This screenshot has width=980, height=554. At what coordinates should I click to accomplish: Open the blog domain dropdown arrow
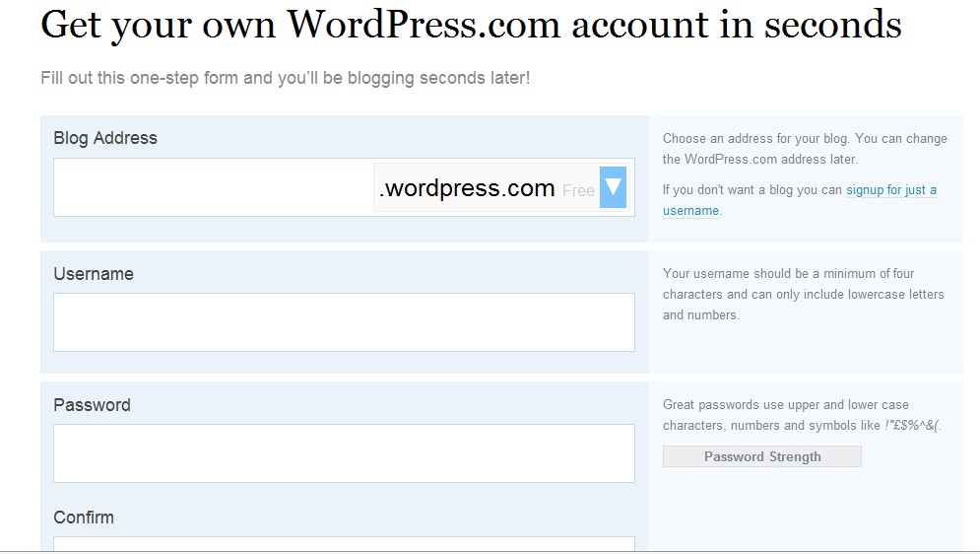coord(613,186)
